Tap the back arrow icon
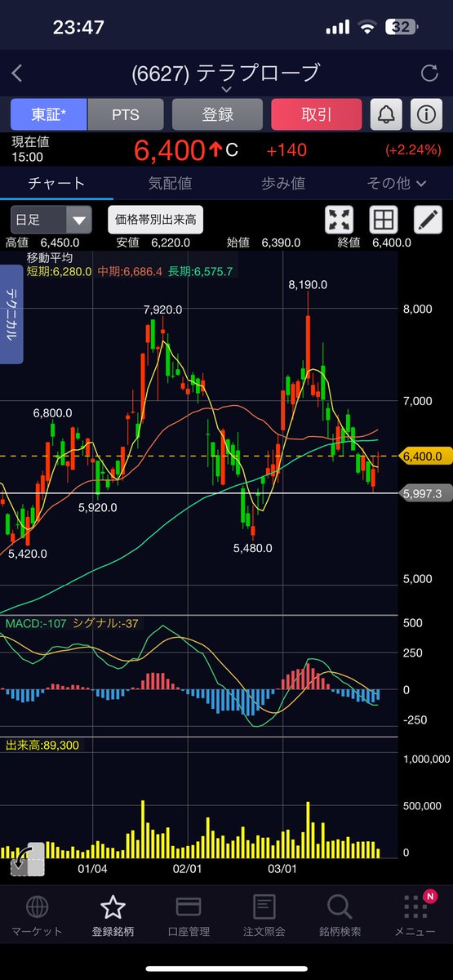The height and width of the screenshot is (980, 453). 17,73
